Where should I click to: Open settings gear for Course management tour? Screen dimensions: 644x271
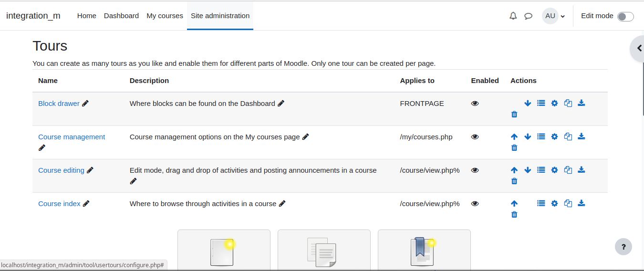[554, 136]
